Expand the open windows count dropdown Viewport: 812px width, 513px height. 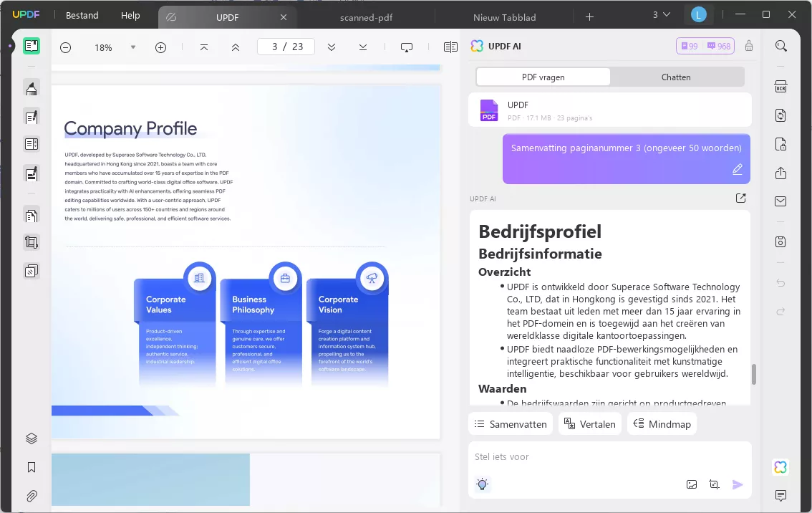coord(662,14)
